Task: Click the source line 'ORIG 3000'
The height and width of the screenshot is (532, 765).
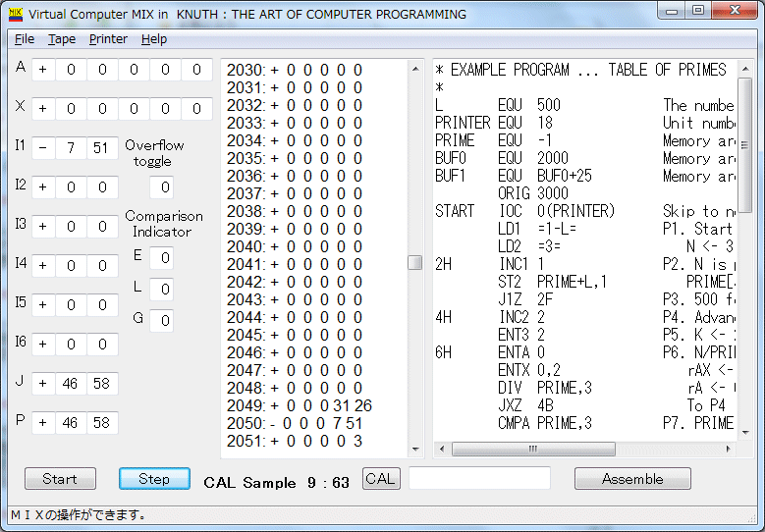Action: point(533,193)
